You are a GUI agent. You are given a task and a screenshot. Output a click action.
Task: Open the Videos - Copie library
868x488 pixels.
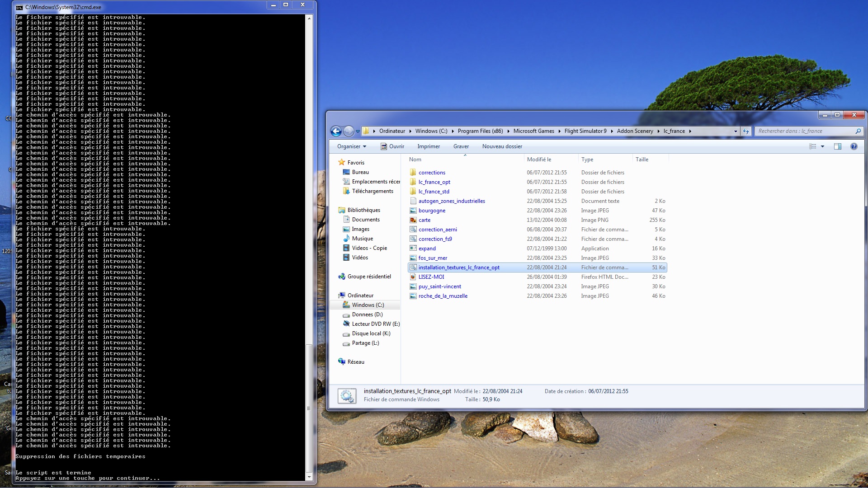(x=369, y=248)
